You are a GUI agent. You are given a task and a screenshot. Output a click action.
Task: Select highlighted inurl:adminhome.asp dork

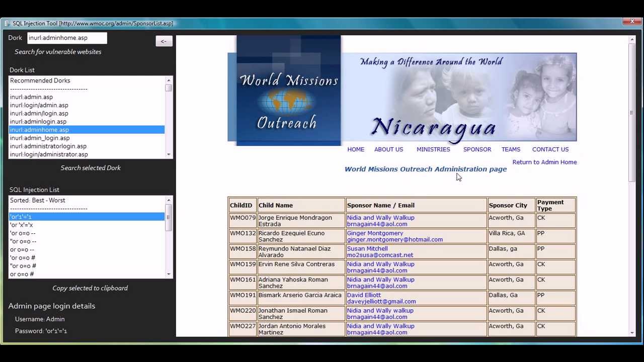click(x=87, y=130)
